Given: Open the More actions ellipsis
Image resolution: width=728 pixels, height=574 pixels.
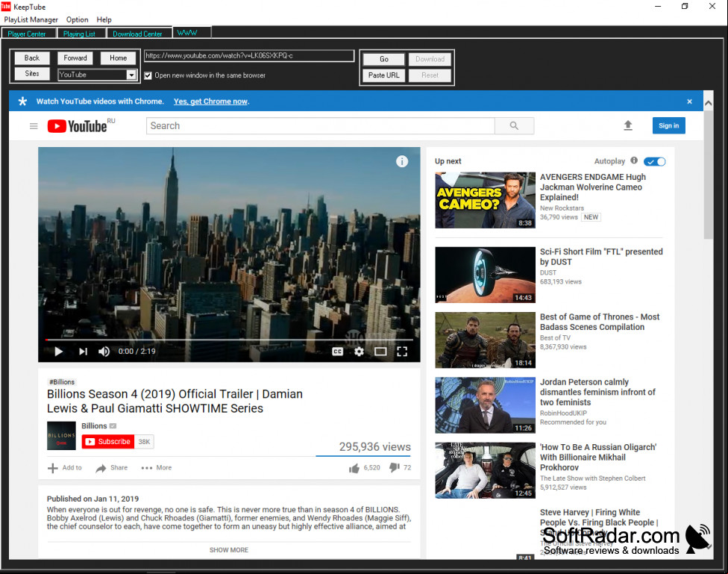Looking at the screenshot, I should point(157,468).
